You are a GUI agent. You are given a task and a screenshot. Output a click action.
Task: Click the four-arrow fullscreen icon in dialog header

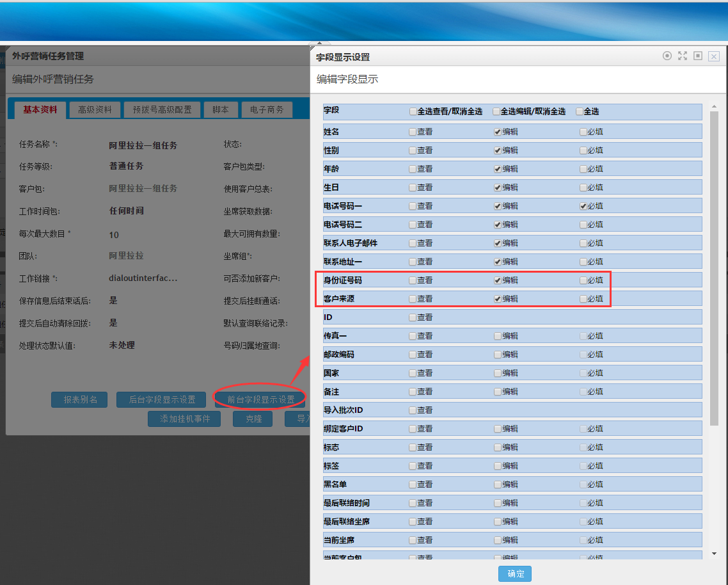point(683,56)
